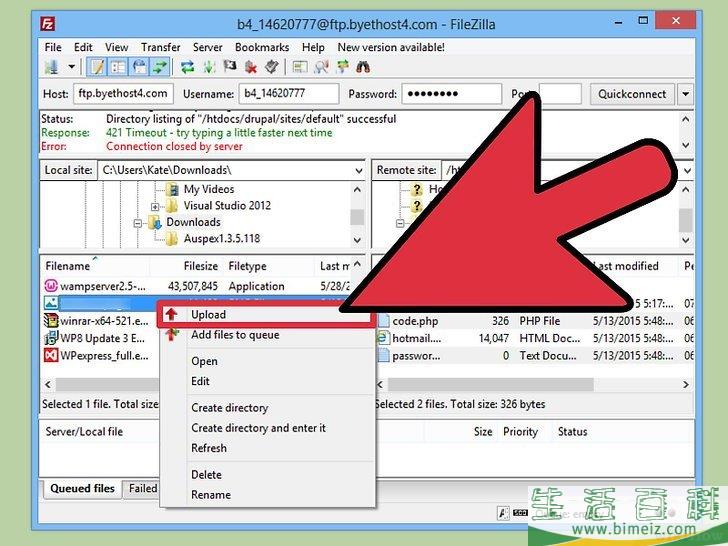Choose Refresh in the context menu
This screenshot has width=728, height=546.
pyautogui.click(x=267, y=448)
